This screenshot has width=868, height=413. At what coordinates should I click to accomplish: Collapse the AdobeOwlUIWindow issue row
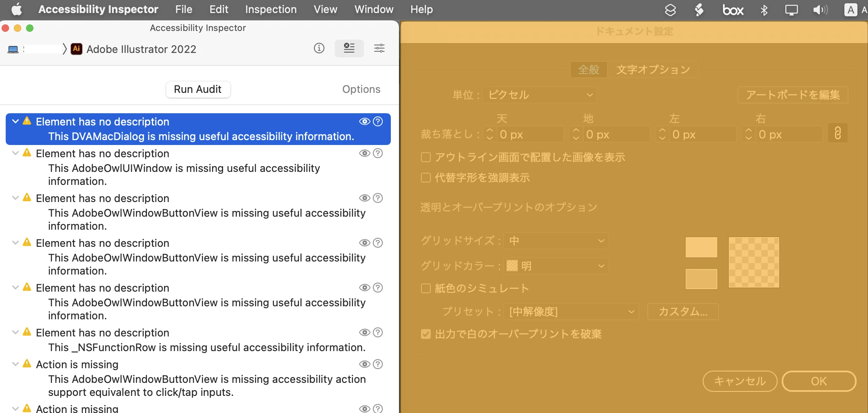pyautogui.click(x=15, y=153)
